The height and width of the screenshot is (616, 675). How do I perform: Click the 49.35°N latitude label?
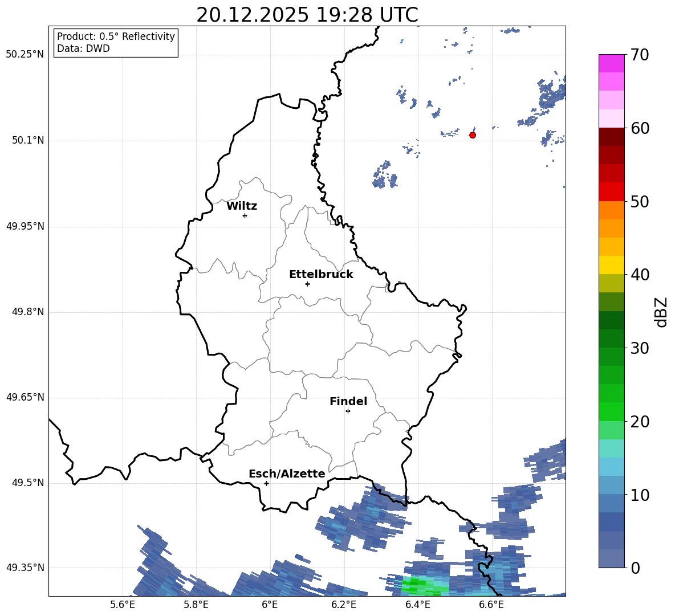click(25, 568)
